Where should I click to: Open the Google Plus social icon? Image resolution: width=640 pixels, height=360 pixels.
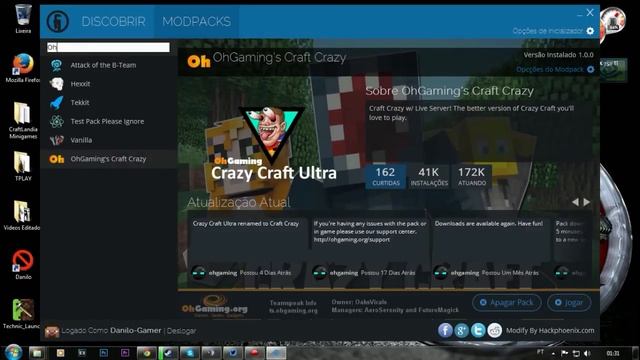(x=462, y=331)
